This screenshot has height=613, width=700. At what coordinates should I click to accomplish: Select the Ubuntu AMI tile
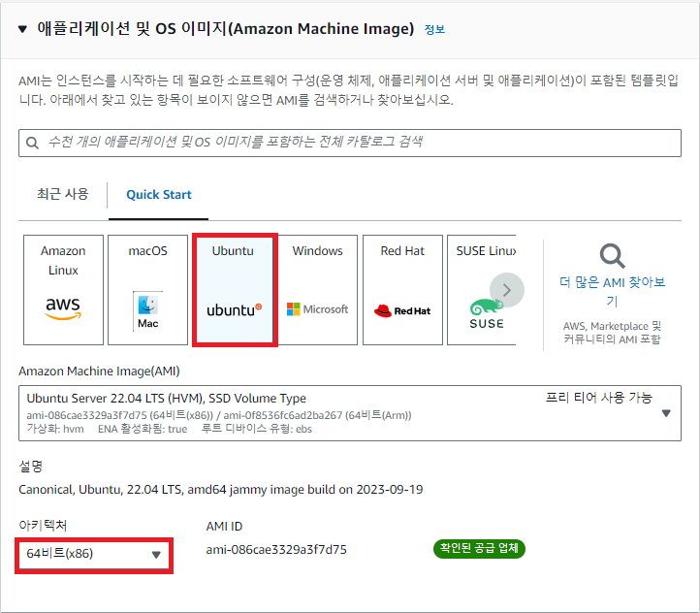(x=235, y=290)
